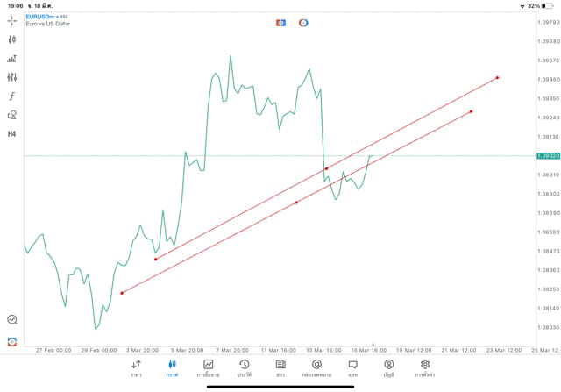
Task: Open the ประวัติ (History) tab
Action: [x=245, y=367]
